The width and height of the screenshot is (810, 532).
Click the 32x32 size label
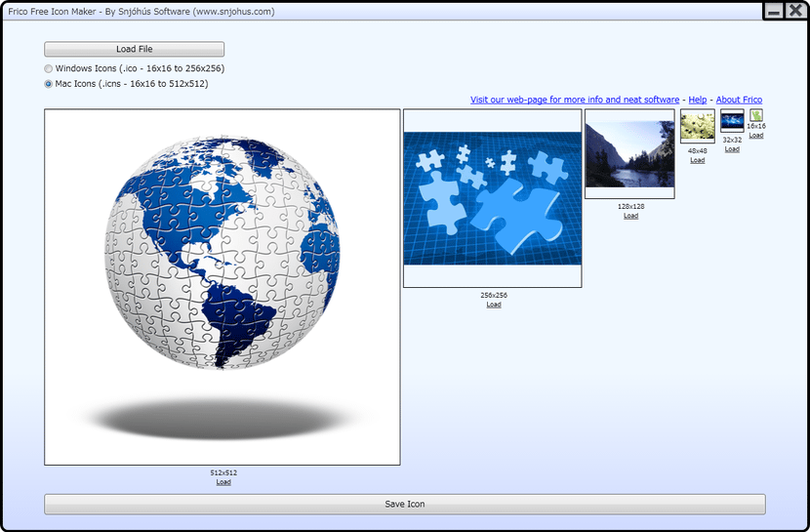(x=732, y=140)
